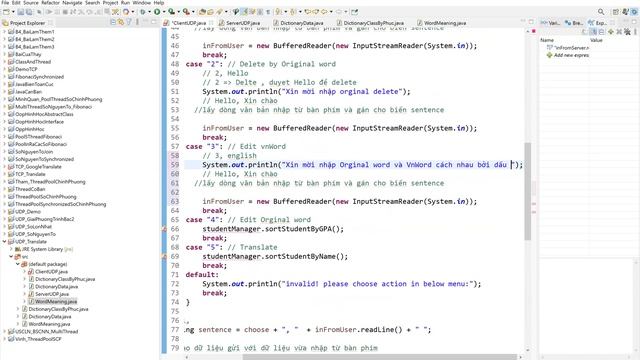Image resolution: width=640 pixels, height=360 pixels.
Task: Open the File menu
Action: point(5,2)
